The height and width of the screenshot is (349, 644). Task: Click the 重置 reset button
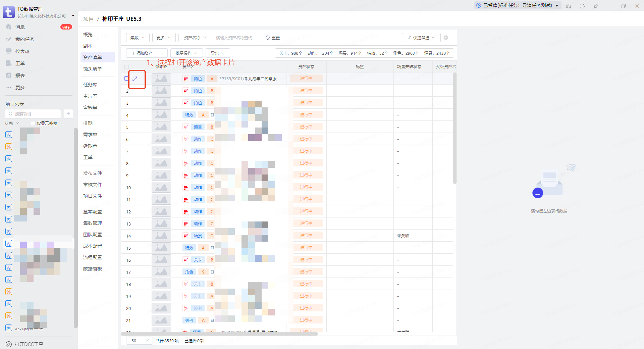[x=273, y=38]
